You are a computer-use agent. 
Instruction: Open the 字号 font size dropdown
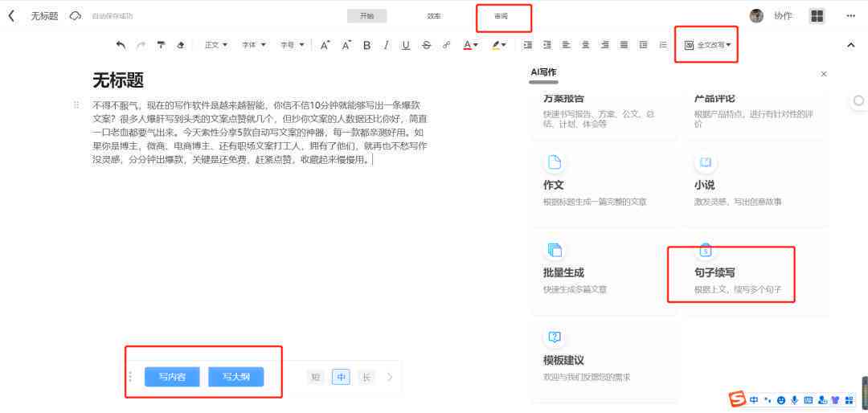point(293,45)
